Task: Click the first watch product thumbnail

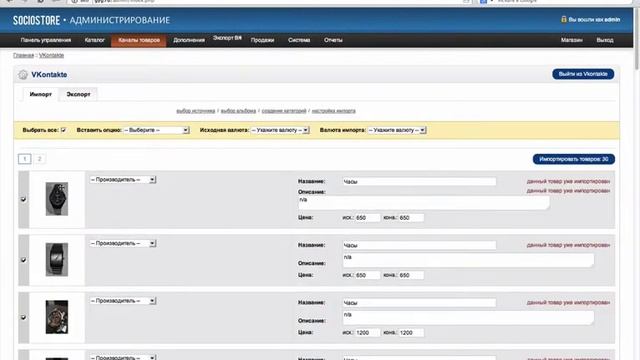Action: point(57,199)
